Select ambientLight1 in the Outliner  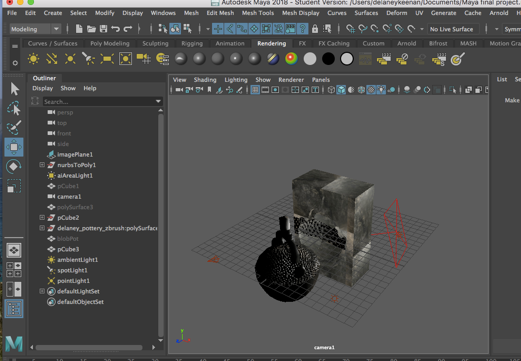(x=77, y=260)
